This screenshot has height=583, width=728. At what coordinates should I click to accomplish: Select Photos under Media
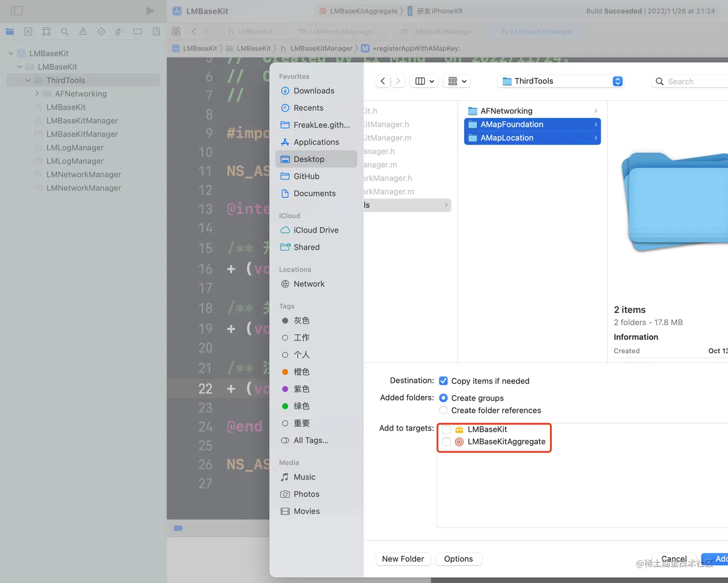pyautogui.click(x=315, y=494)
